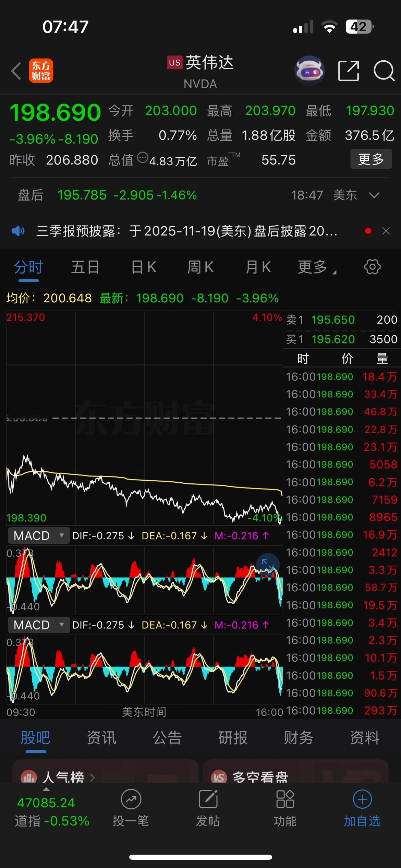The image size is (401, 868).
Task: Tap the upper MACD histogram panel
Action: coord(144,579)
